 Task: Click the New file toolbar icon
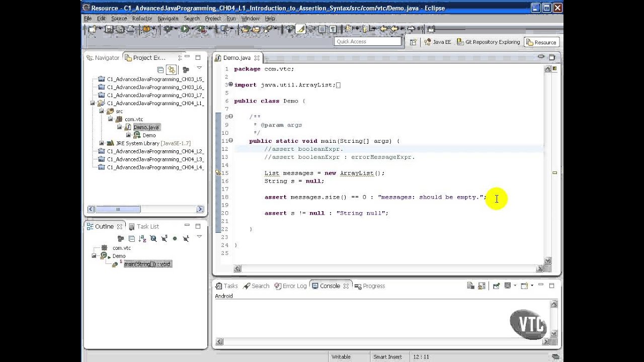(93, 29)
